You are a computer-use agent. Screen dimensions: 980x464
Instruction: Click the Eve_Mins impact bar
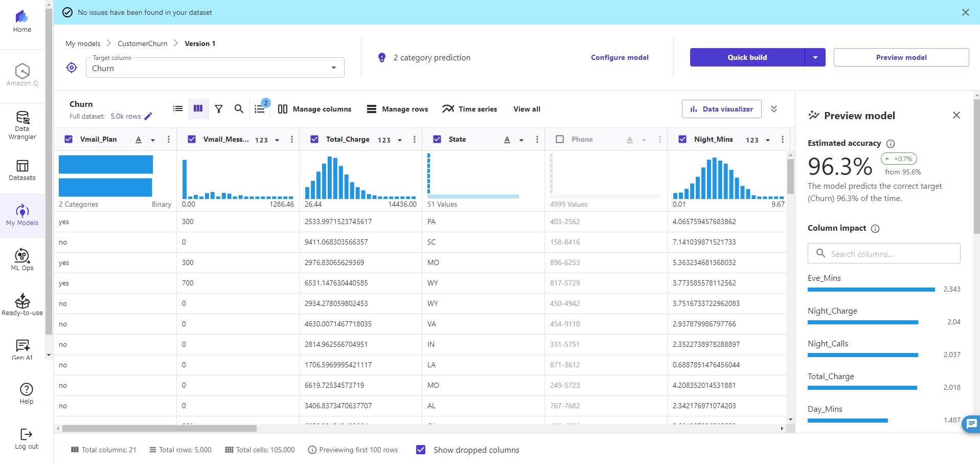[871, 290]
